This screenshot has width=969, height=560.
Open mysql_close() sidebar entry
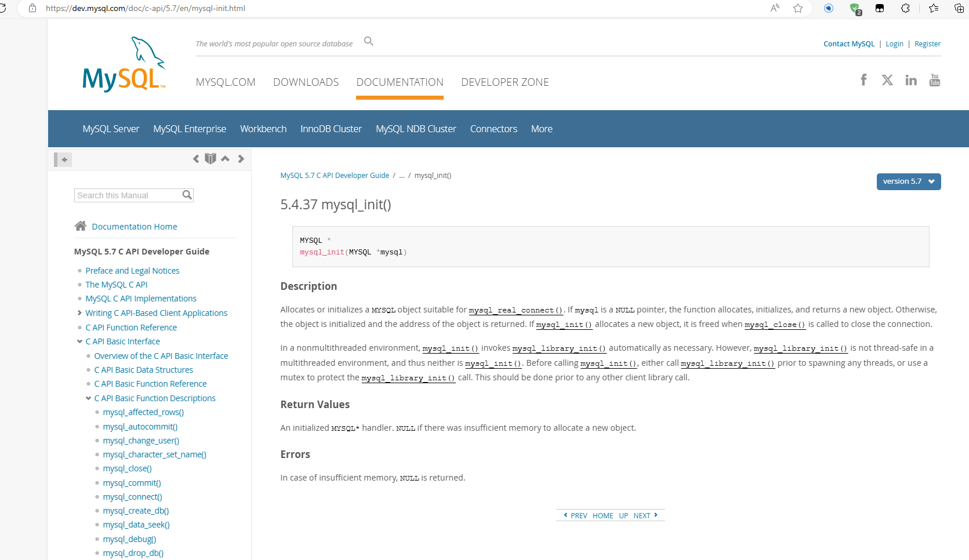coord(127,468)
